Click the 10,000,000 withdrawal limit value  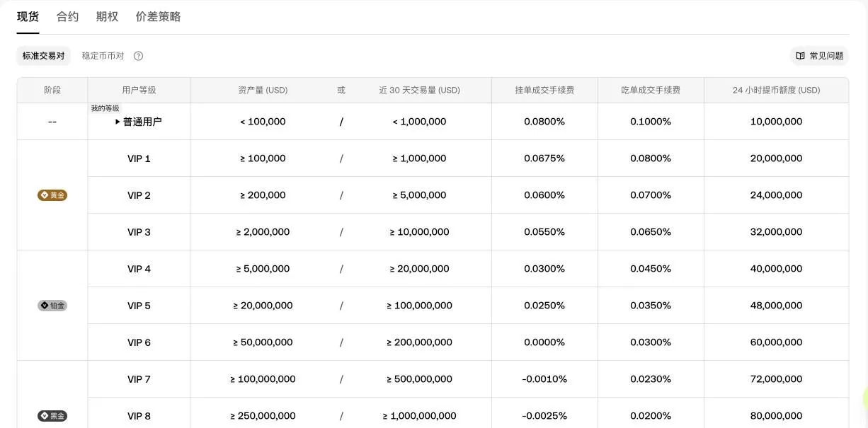point(776,122)
